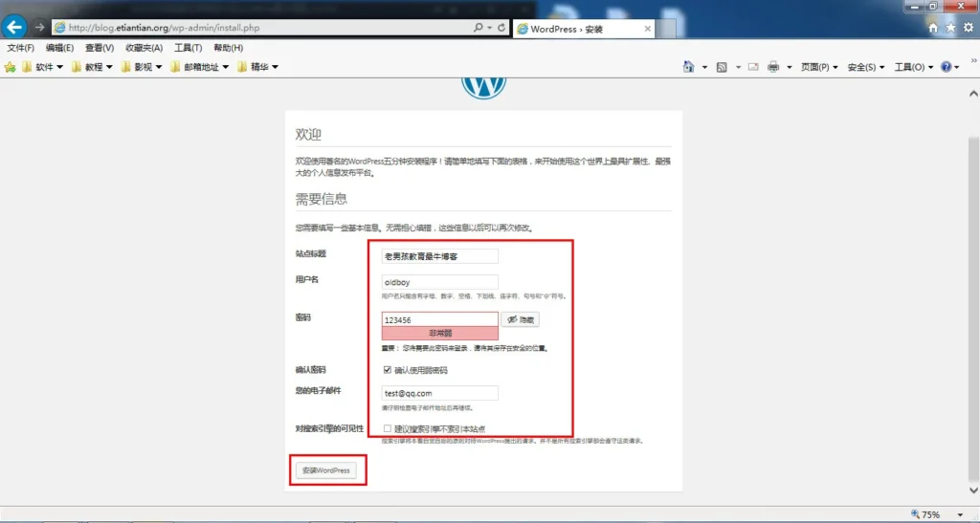Screen dimensions: 980x523
Task: Click the browser Back arrow button
Action: coord(14,27)
